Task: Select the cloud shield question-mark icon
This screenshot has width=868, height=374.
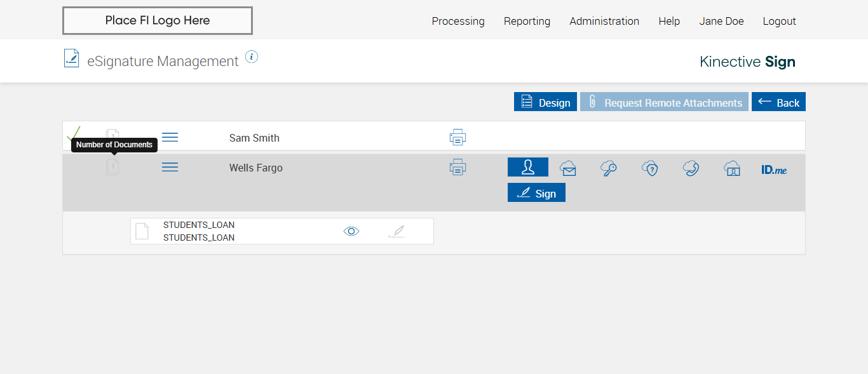Action: tap(649, 168)
